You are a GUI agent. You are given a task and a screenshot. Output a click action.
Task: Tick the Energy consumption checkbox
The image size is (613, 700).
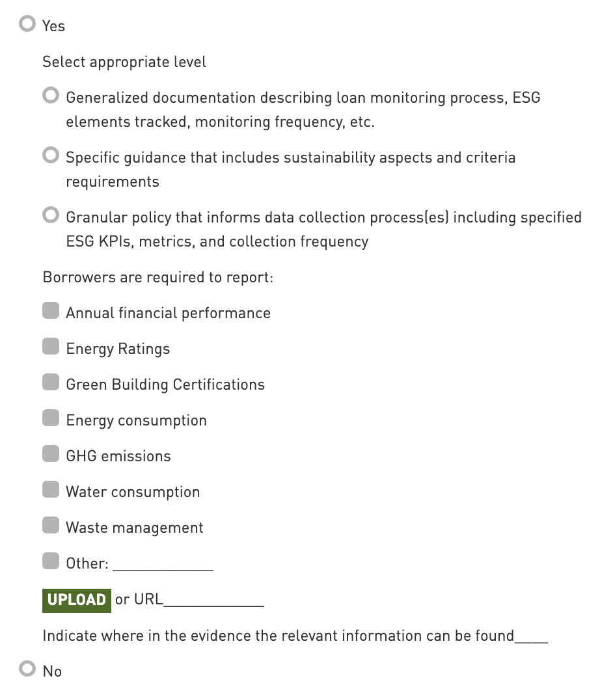(x=51, y=418)
